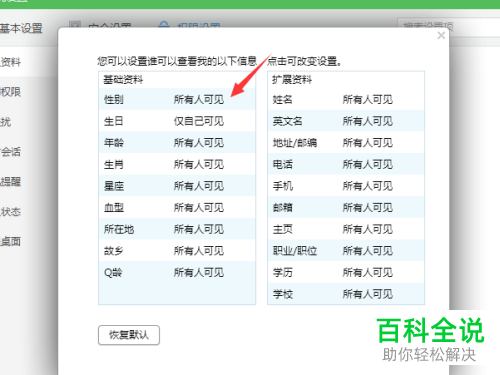The width and height of the screenshot is (500, 375).
Task: Click the shield icon beside 安全设置
Action: [x=75, y=24]
